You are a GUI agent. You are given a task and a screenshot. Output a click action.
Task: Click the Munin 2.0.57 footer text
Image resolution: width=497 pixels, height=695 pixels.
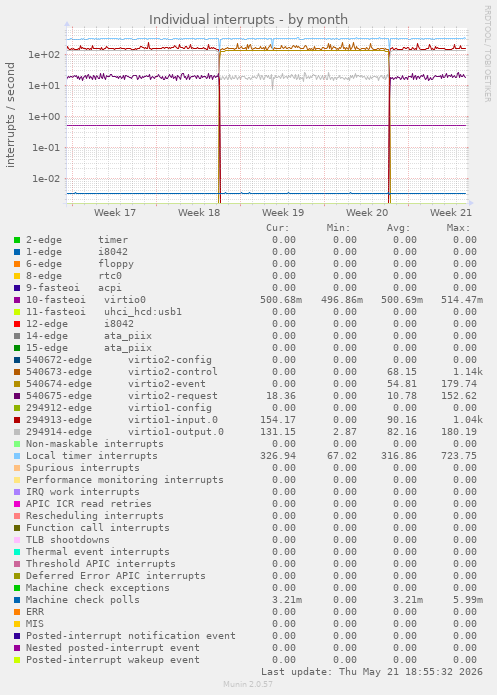click(248, 684)
